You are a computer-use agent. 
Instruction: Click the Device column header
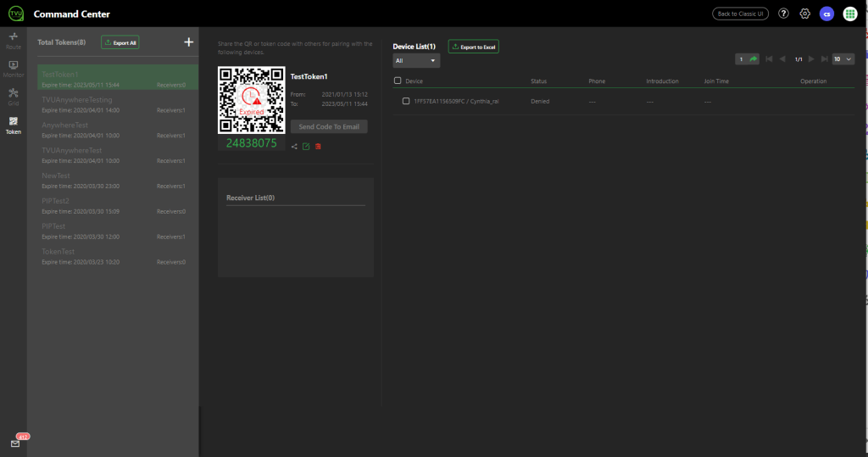coord(414,81)
